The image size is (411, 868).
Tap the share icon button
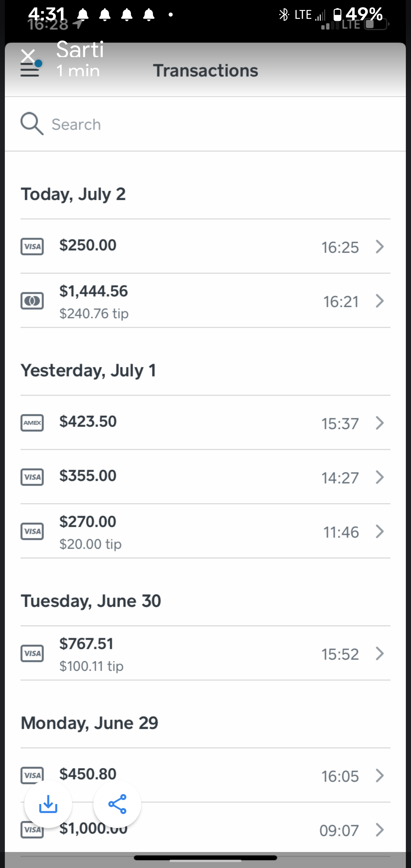pyautogui.click(x=117, y=804)
